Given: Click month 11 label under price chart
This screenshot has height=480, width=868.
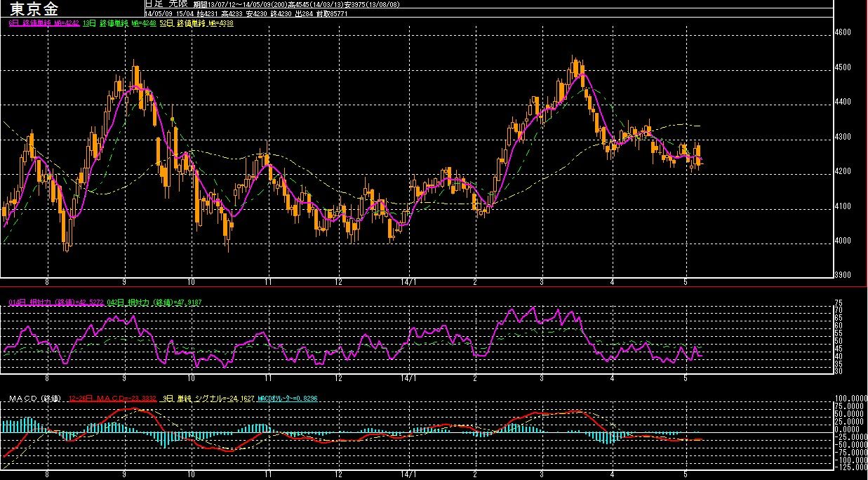Looking at the screenshot, I should pyautogui.click(x=267, y=281).
